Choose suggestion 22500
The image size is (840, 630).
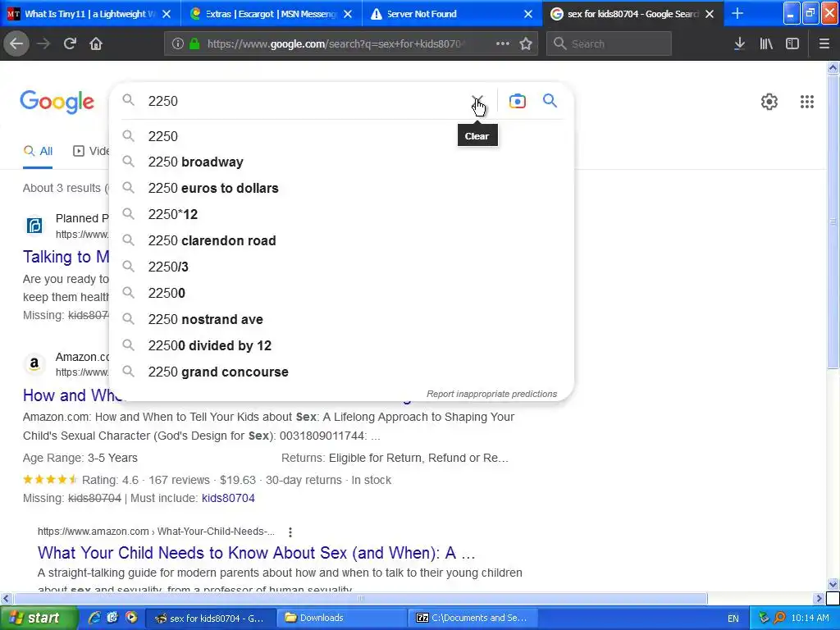click(341, 293)
